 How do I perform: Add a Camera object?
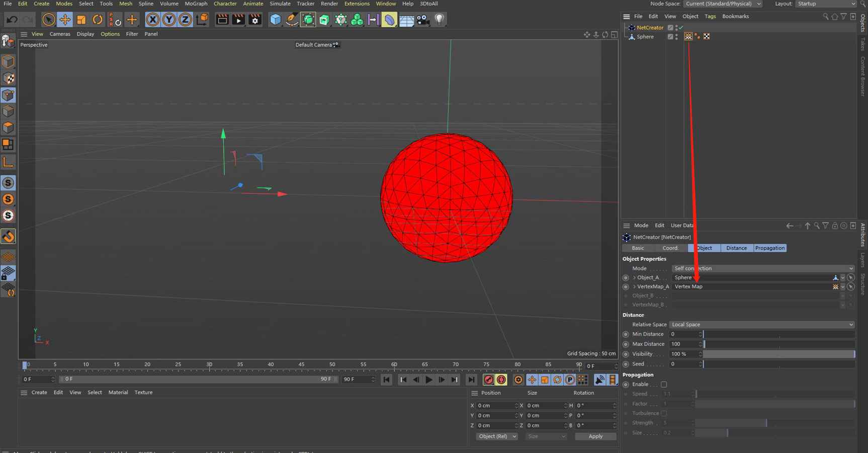point(423,20)
